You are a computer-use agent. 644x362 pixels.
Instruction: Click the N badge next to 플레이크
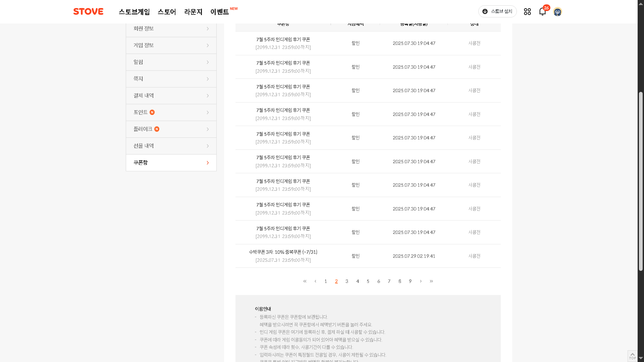tap(157, 129)
